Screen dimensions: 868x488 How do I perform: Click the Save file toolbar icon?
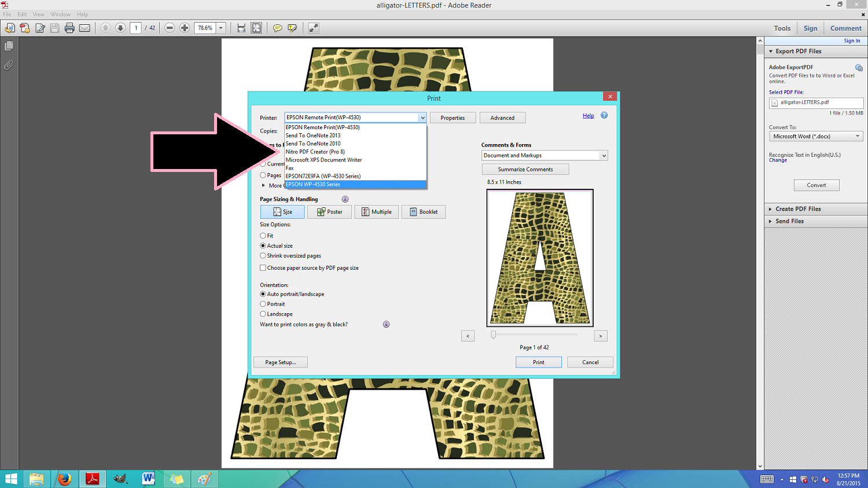pos(55,28)
